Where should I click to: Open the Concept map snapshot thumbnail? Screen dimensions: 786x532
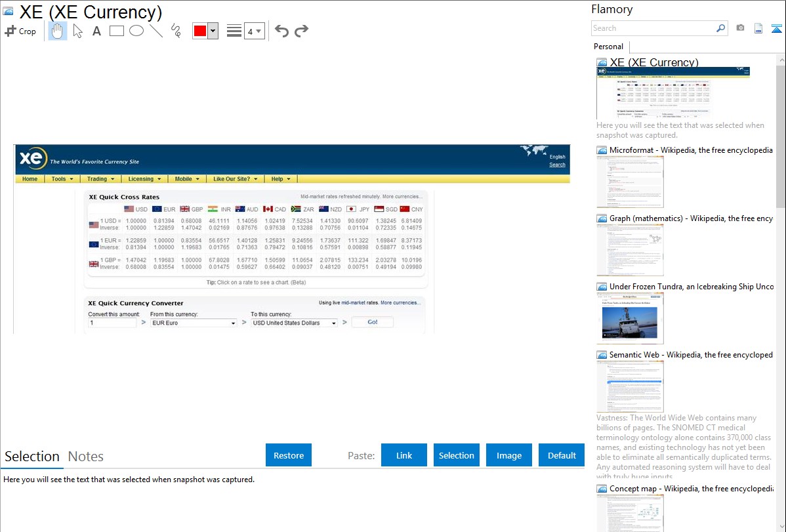pos(630,513)
